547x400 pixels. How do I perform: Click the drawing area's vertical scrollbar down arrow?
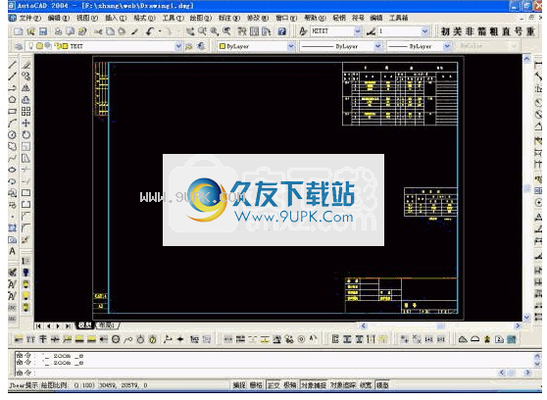coord(526,317)
